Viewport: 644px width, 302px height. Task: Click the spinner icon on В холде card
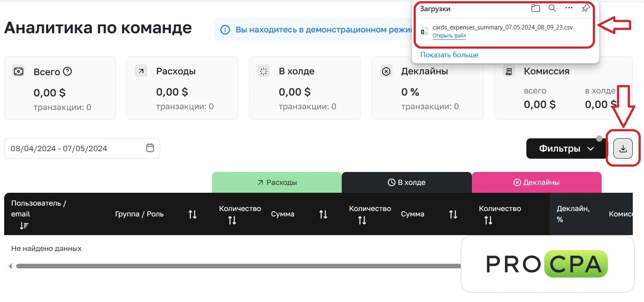(x=264, y=71)
